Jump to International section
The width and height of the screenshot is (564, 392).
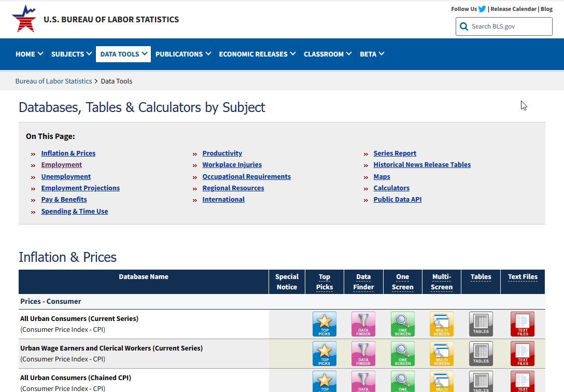[x=223, y=200]
